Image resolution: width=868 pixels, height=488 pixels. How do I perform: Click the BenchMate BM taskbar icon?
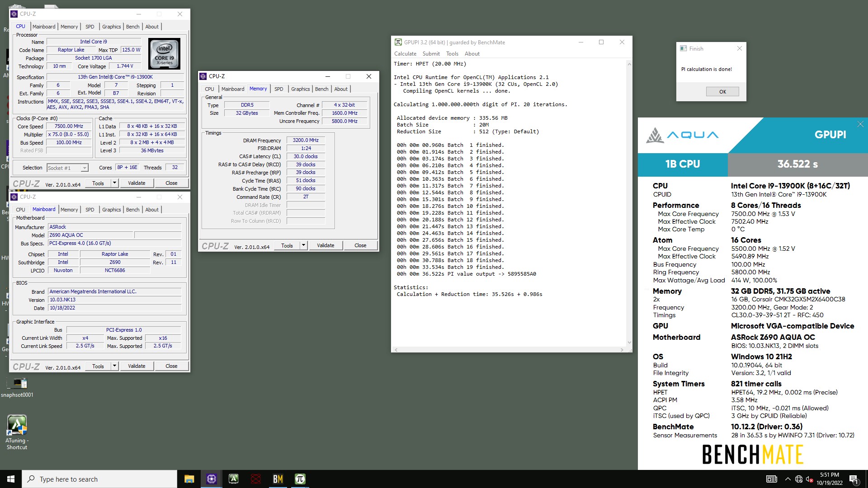tap(278, 479)
